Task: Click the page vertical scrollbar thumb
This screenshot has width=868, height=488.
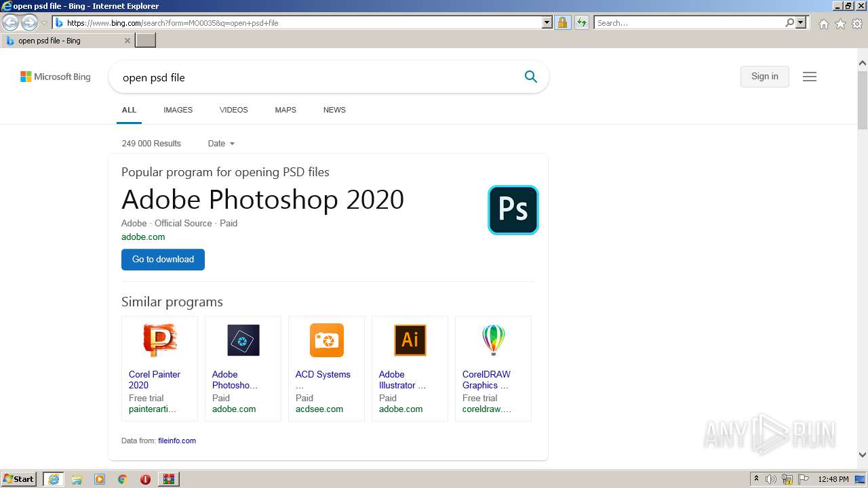Action: 863,100
